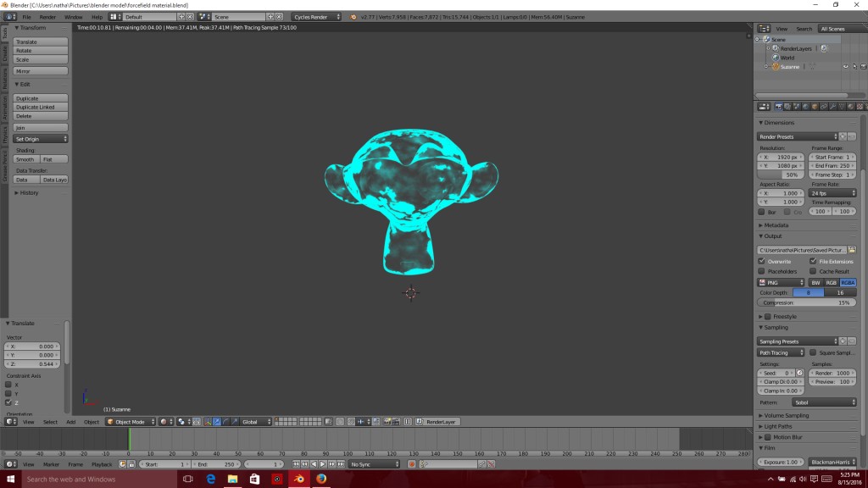
Task: Switch to the Texture properties tab
Action: pos(860,106)
